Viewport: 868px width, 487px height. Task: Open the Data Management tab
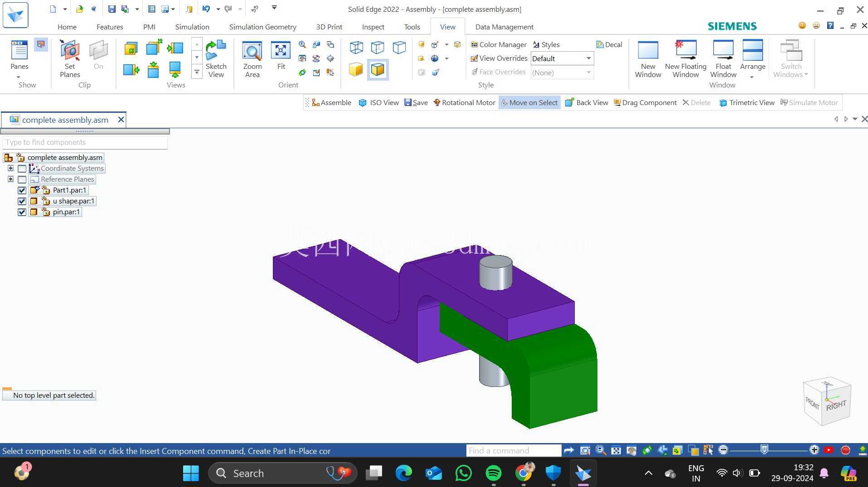504,27
